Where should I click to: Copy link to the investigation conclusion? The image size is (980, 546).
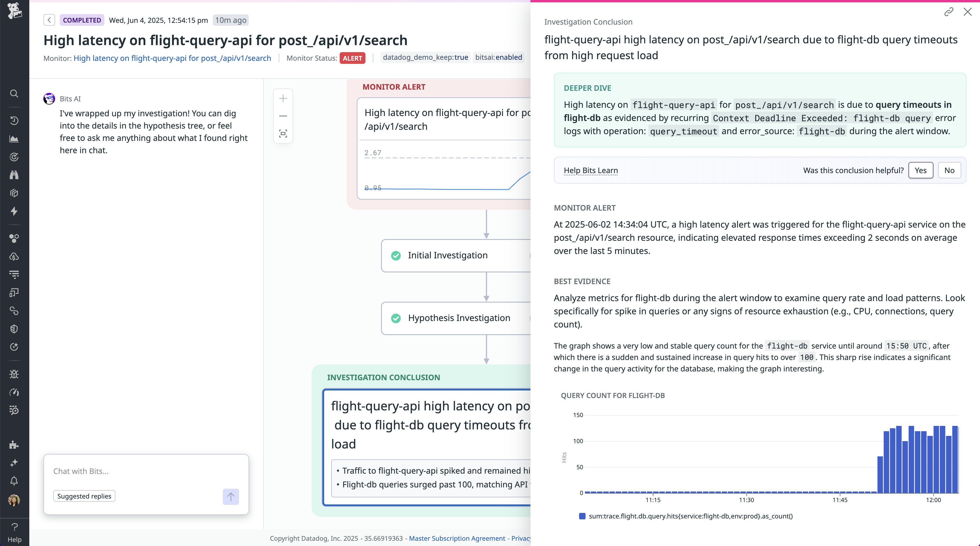point(949,12)
